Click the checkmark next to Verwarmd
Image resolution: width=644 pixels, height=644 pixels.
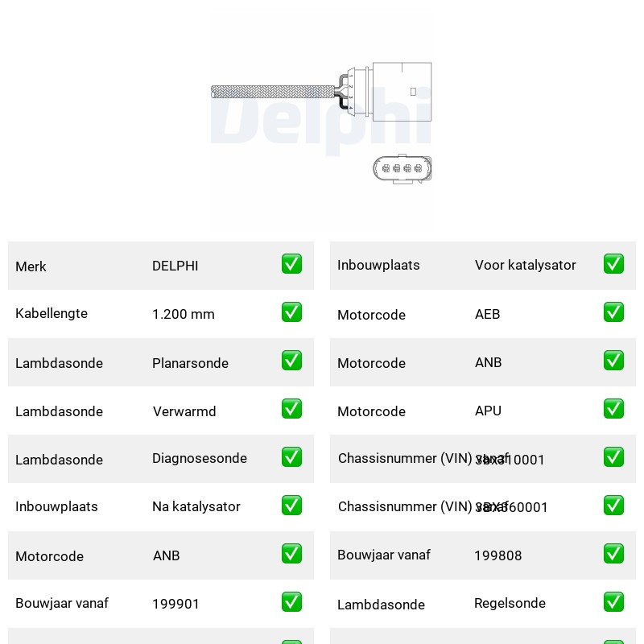291,409
